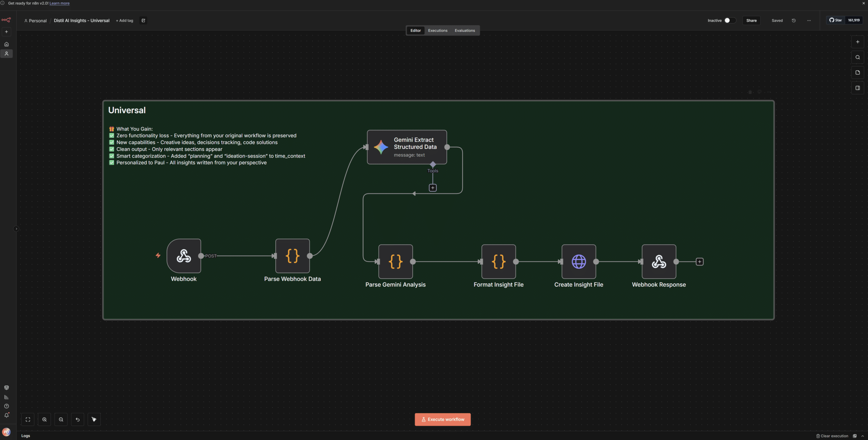Open the workflow options ellipsis menu

click(809, 21)
